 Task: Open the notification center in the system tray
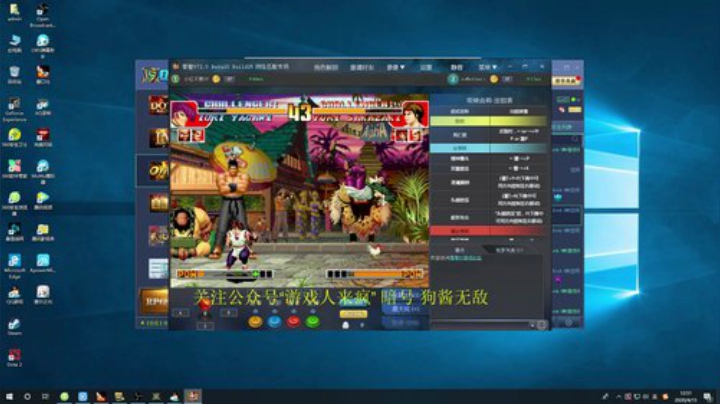pyautogui.click(x=707, y=396)
